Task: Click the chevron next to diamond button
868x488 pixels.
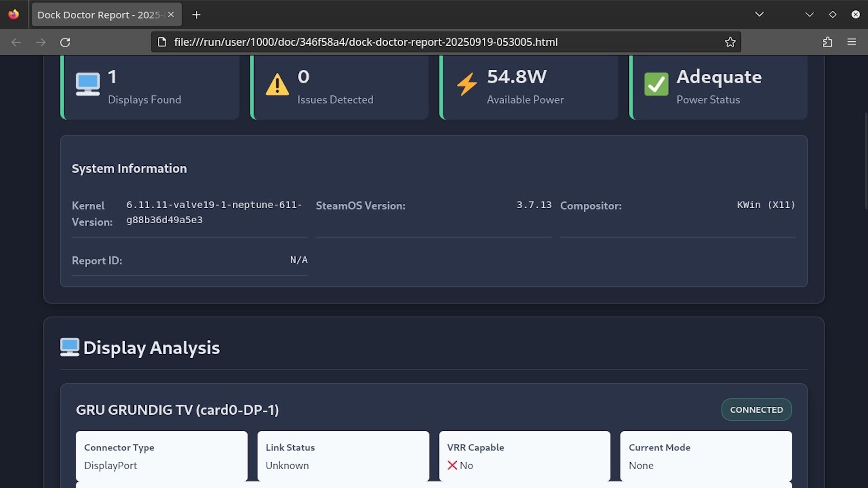Action: (809, 14)
